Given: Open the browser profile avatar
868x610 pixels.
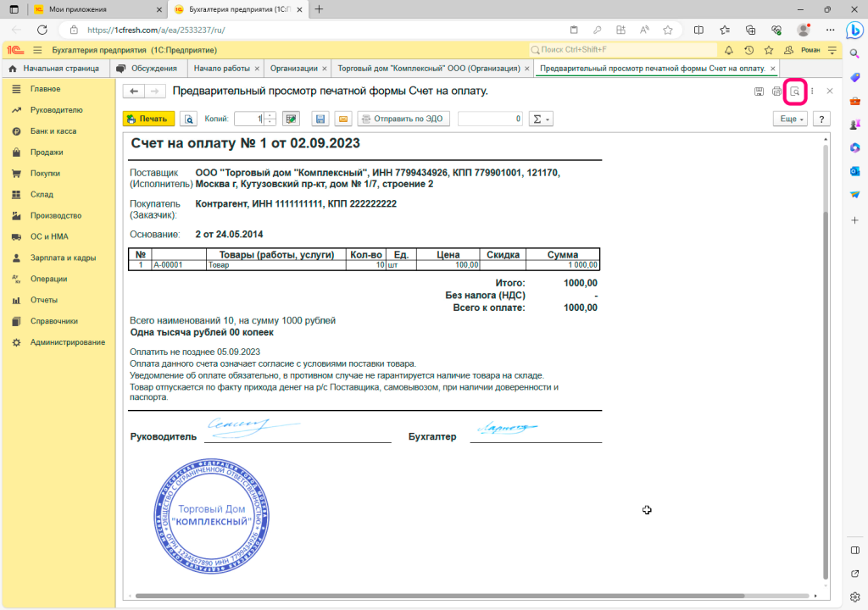Looking at the screenshot, I should coord(804,30).
